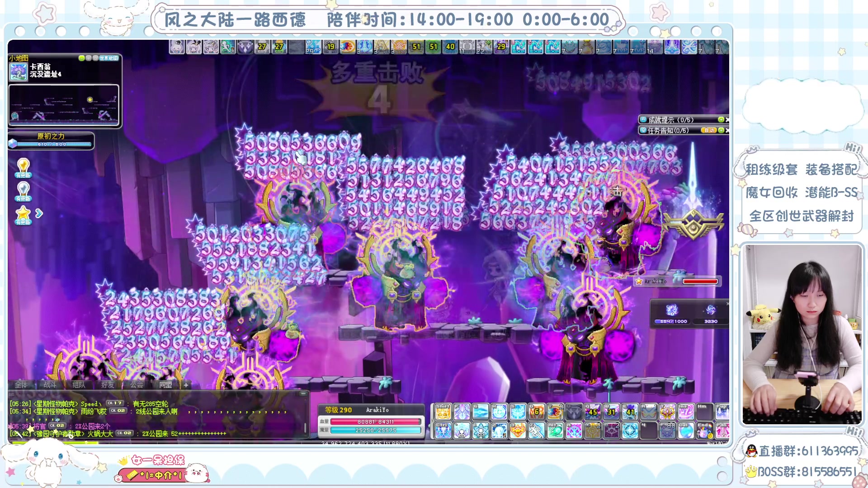Viewport: 868px width, 488px height.
Task: Switch to the 同盟 chat tab
Action: coord(165,385)
